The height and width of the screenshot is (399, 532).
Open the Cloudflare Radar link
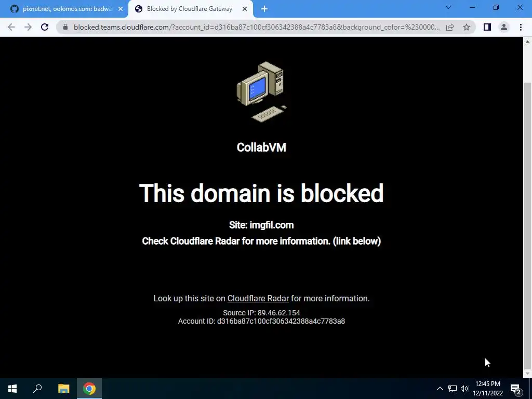[x=258, y=298]
